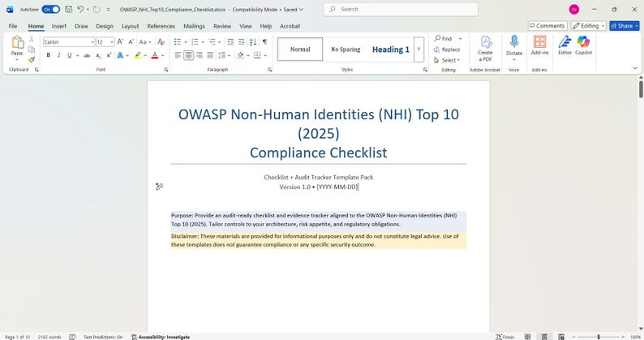Pick the red font color swatch
644x340 pixels.
coord(155,55)
